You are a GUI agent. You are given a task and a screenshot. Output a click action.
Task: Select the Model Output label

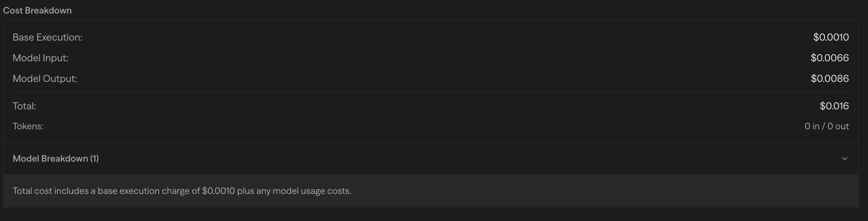pos(45,79)
